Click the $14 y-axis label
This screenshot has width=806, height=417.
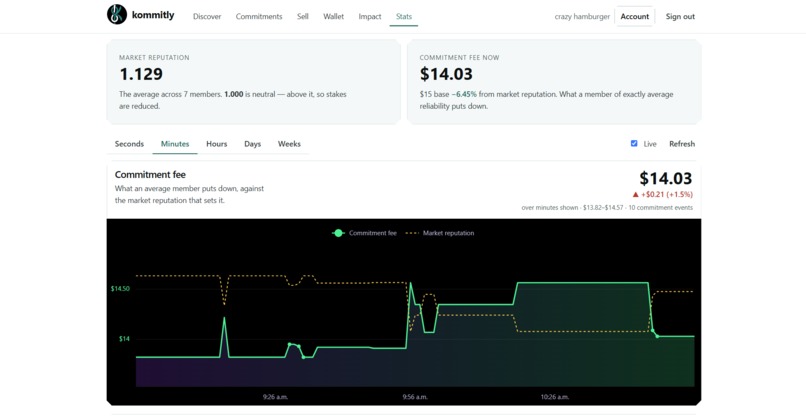click(124, 339)
